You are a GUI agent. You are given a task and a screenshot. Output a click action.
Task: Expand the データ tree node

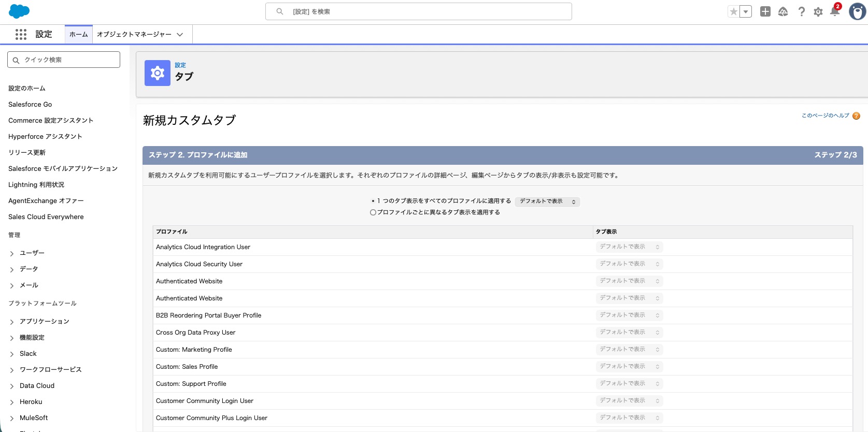[12, 270]
